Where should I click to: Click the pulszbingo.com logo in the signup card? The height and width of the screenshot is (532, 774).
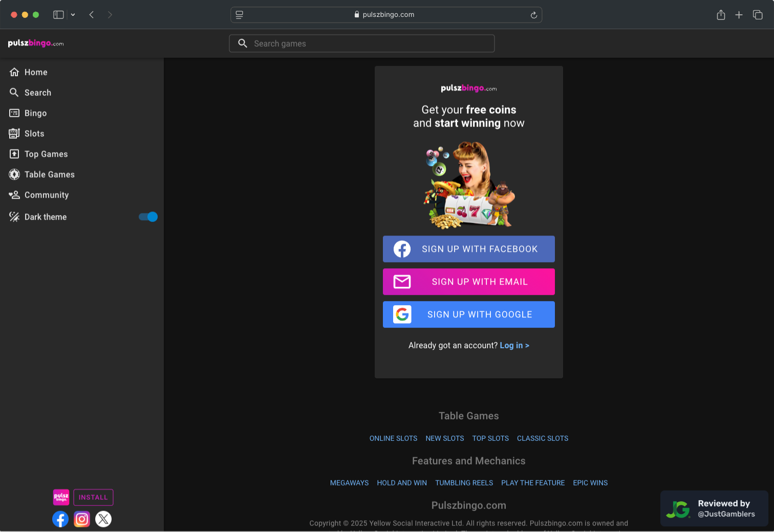click(469, 88)
